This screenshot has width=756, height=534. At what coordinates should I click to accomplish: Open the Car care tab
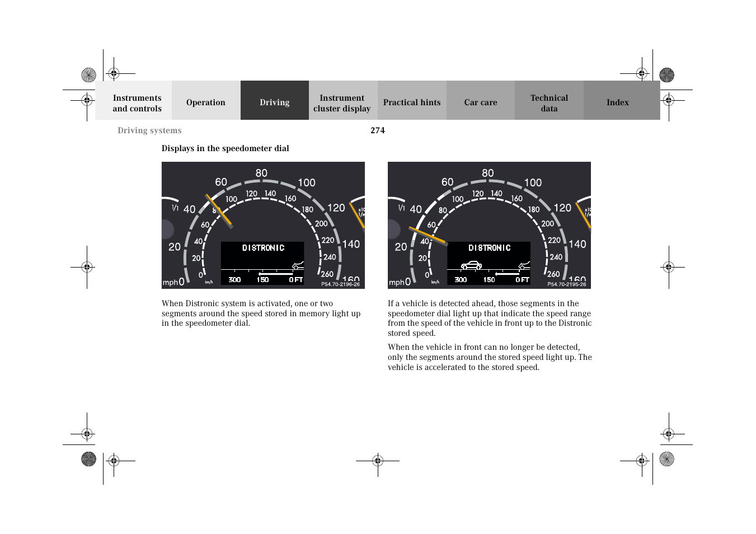pos(481,100)
